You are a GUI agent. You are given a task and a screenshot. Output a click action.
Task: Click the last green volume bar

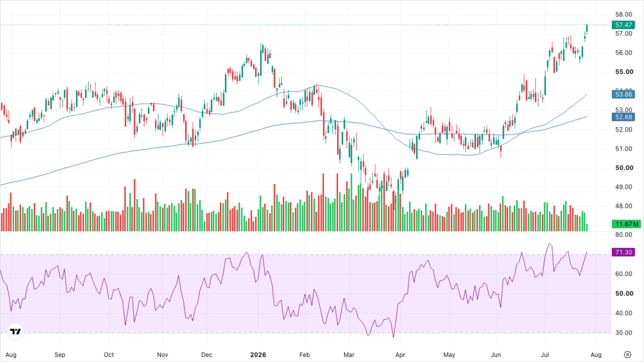point(587,227)
